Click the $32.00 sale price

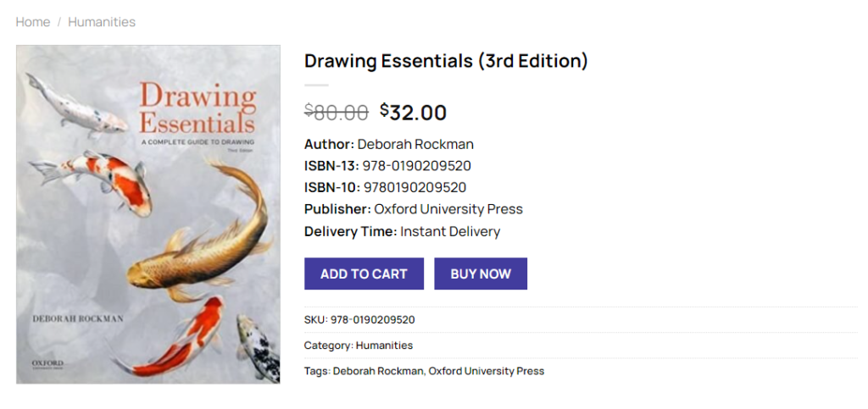coord(413,113)
